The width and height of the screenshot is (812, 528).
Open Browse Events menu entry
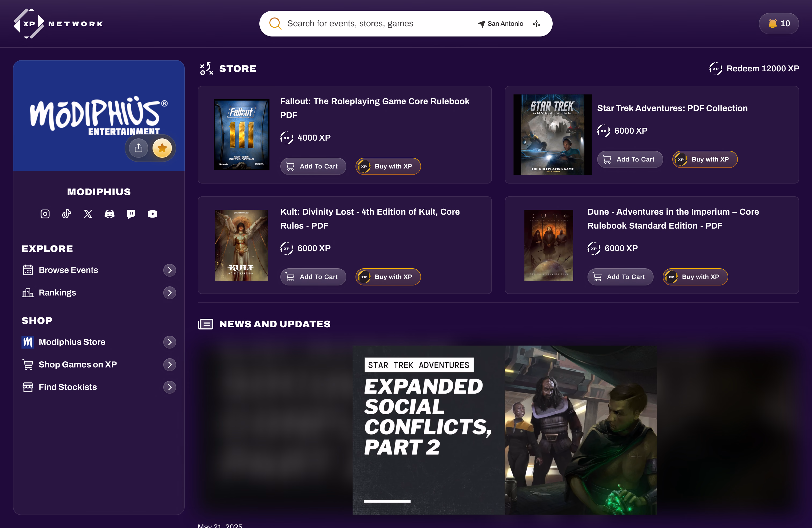point(99,270)
